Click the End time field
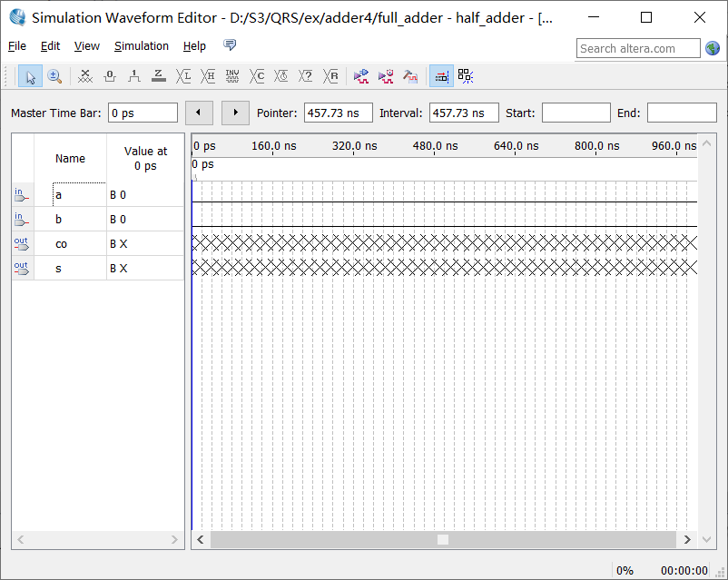This screenshot has height=580, width=728. [682, 113]
